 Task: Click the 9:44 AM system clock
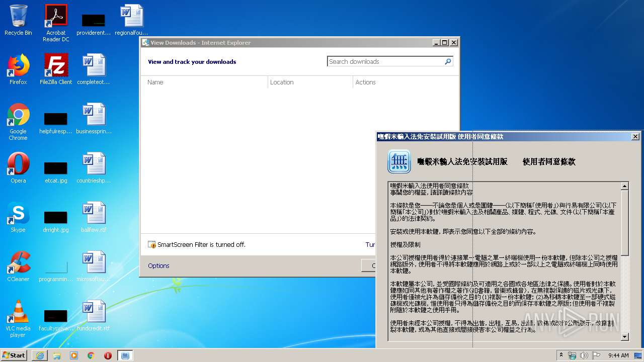(x=618, y=355)
